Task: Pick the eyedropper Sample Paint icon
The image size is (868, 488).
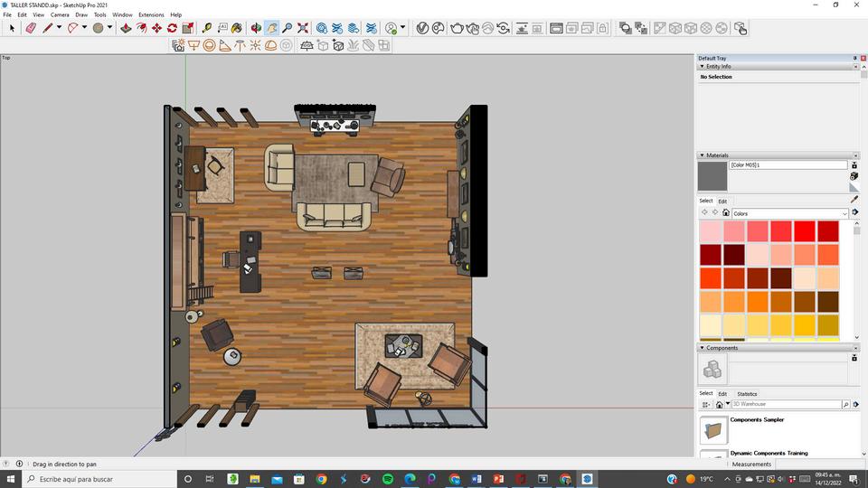Action: (x=854, y=200)
